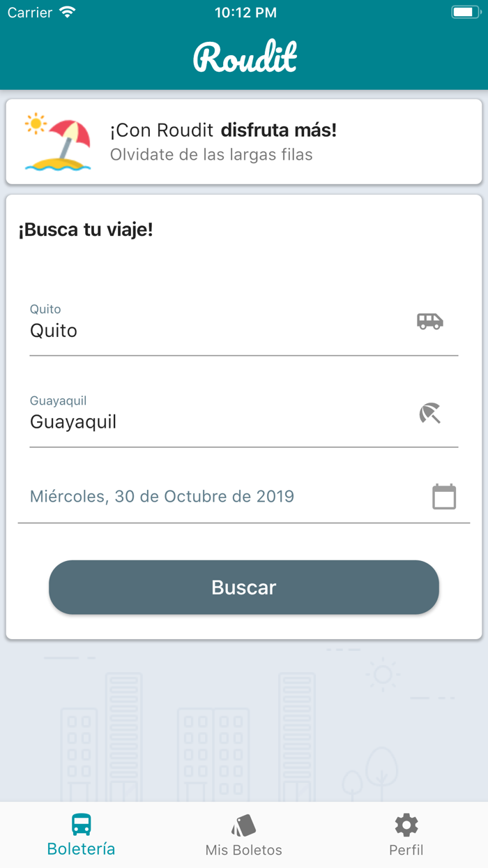Select the Guayaquil destination field
This screenshot has width=488, height=868.
[209, 421]
